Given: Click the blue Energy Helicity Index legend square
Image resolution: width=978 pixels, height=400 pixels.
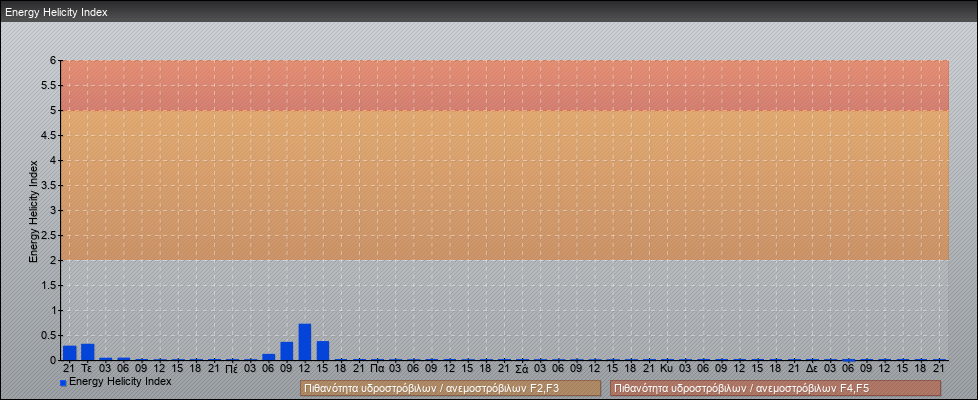Looking at the screenshot, I should pyautogui.click(x=63, y=382).
